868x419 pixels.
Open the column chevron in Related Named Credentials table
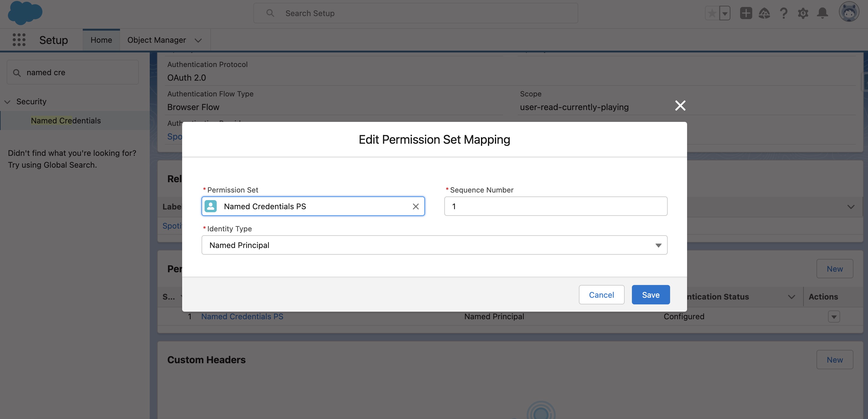pos(850,207)
